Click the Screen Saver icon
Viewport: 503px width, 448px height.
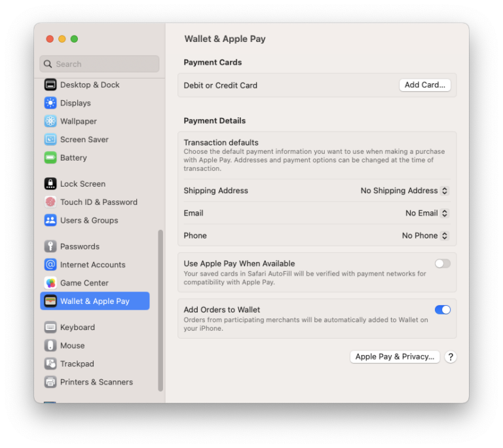pyautogui.click(x=50, y=140)
